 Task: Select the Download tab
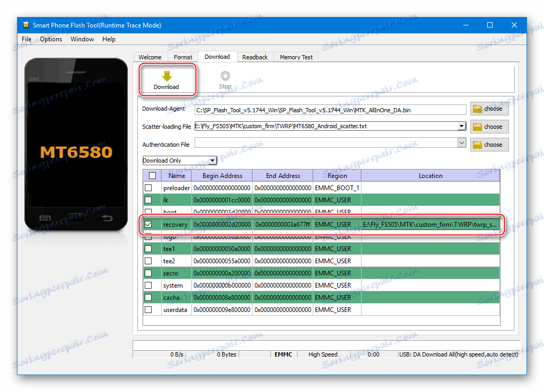click(217, 57)
